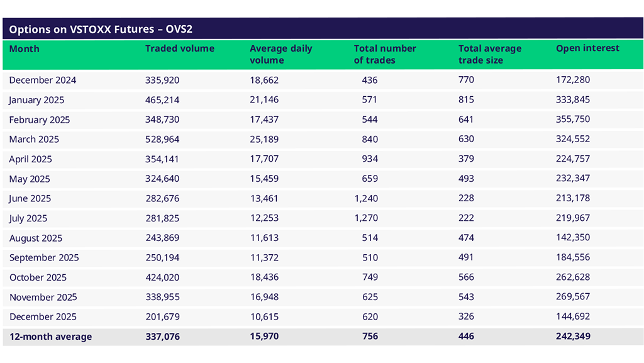Select April 2025 trade count 934

tap(370, 159)
